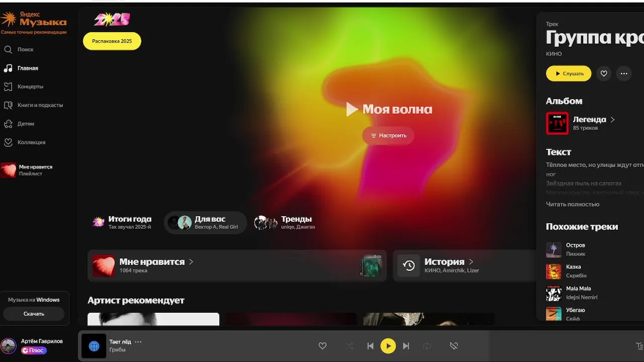
Task: Click the Плюс badge
Action: (x=34, y=350)
